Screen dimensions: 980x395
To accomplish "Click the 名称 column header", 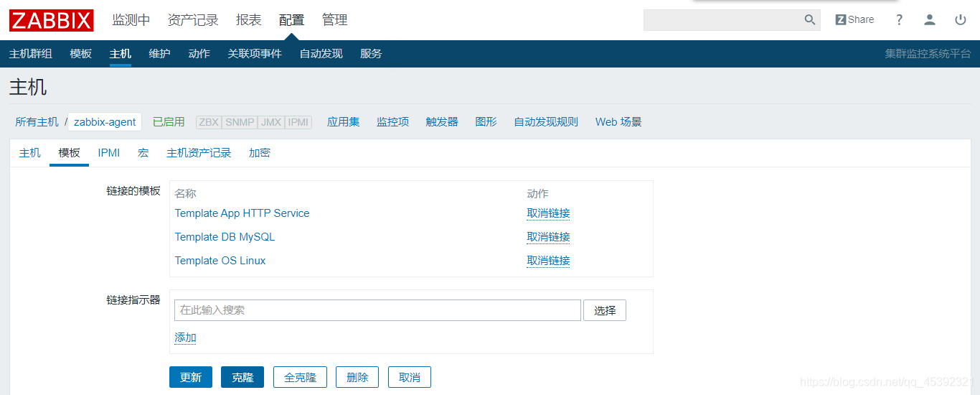I will [186, 193].
